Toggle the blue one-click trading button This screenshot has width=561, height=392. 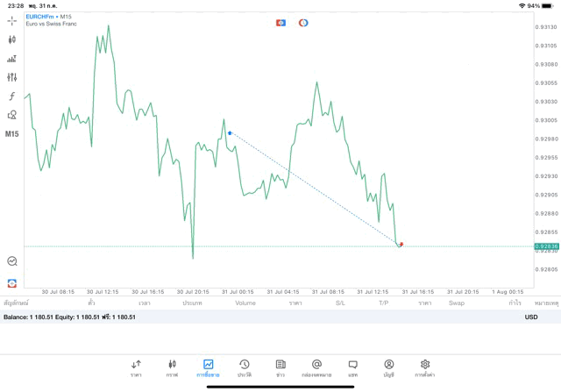coord(280,22)
